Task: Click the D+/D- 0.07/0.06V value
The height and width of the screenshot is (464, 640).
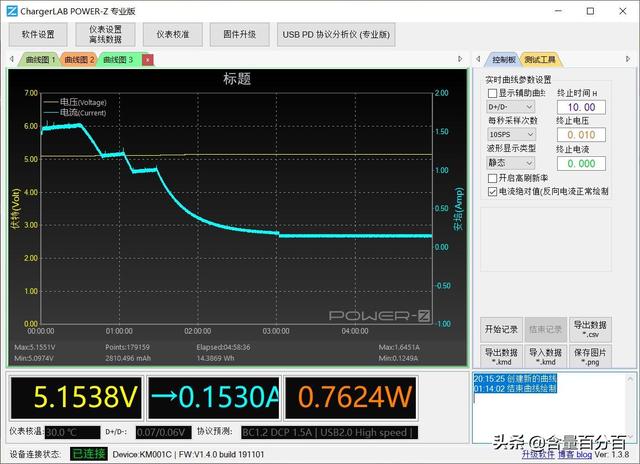Action: coord(163,432)
